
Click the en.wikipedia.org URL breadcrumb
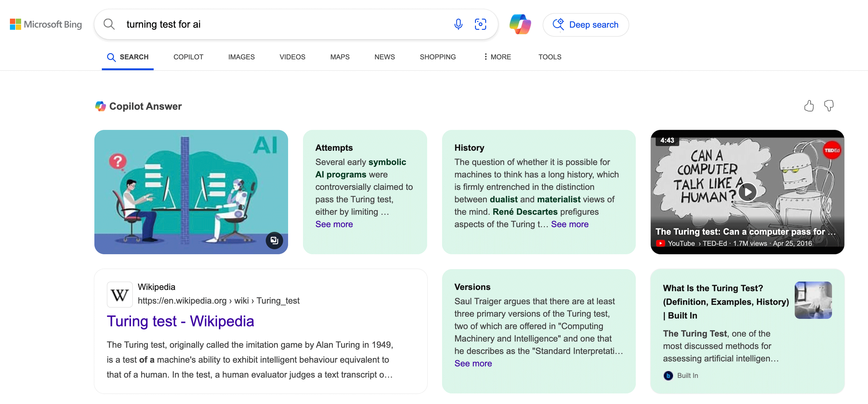pos(218,301)
